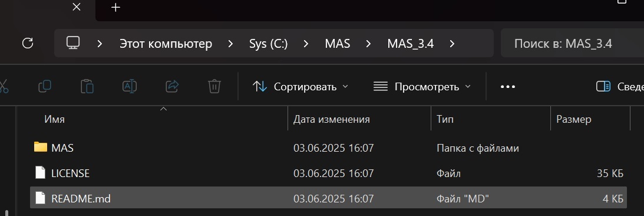The width and height of the screenshot is (644, 216).
Task: Open the three-dot more options menu
Action: [508, 87]
